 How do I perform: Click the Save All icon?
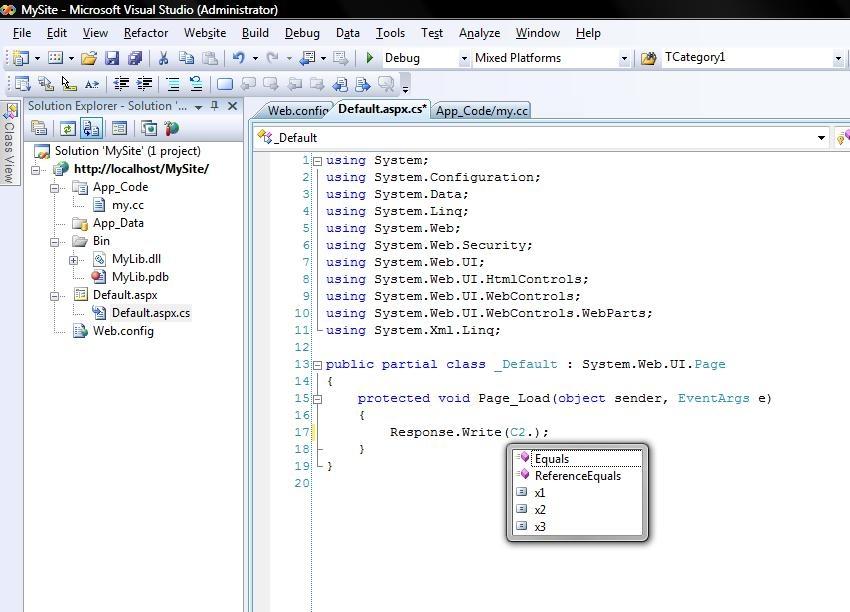pos(134,58)
